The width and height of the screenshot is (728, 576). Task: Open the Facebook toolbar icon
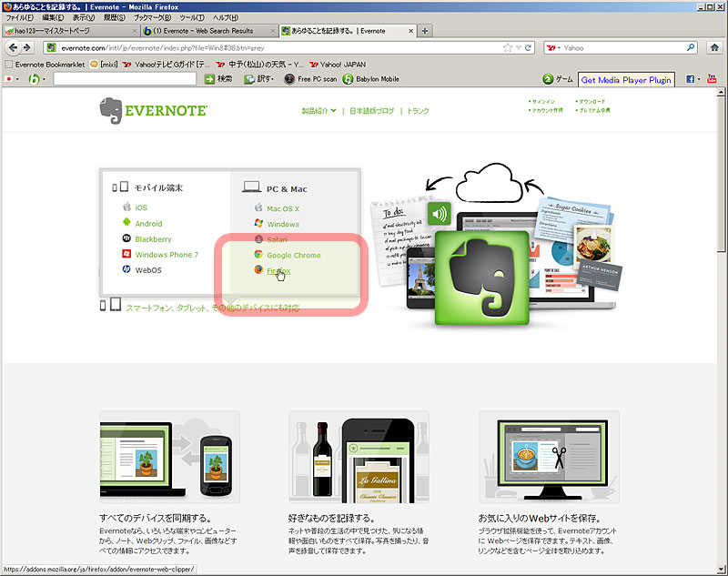pos(691,79)
